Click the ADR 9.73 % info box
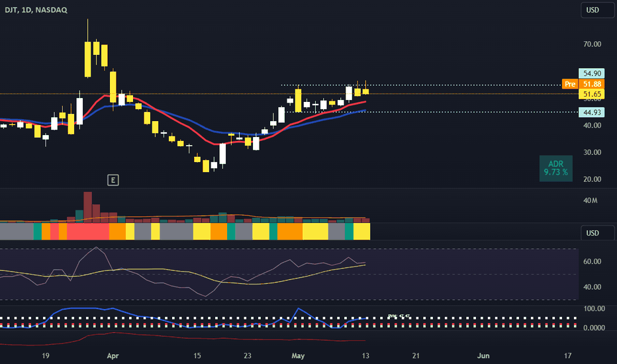 pos(555,168)
